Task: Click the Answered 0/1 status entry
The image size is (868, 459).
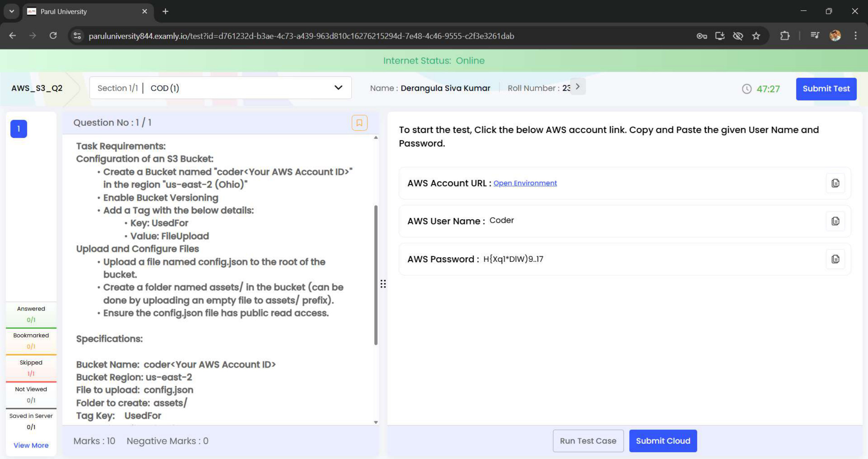Action: tap(31, 314)
